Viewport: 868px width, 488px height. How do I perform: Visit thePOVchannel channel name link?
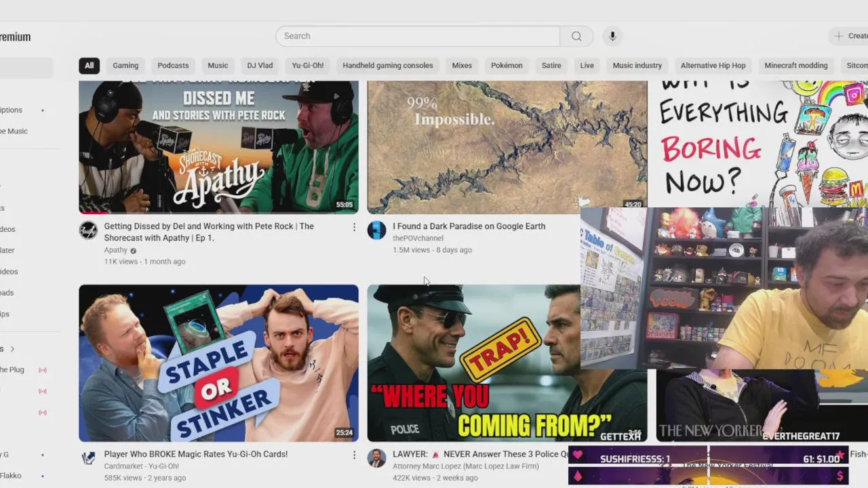click(x=418, y=238)
